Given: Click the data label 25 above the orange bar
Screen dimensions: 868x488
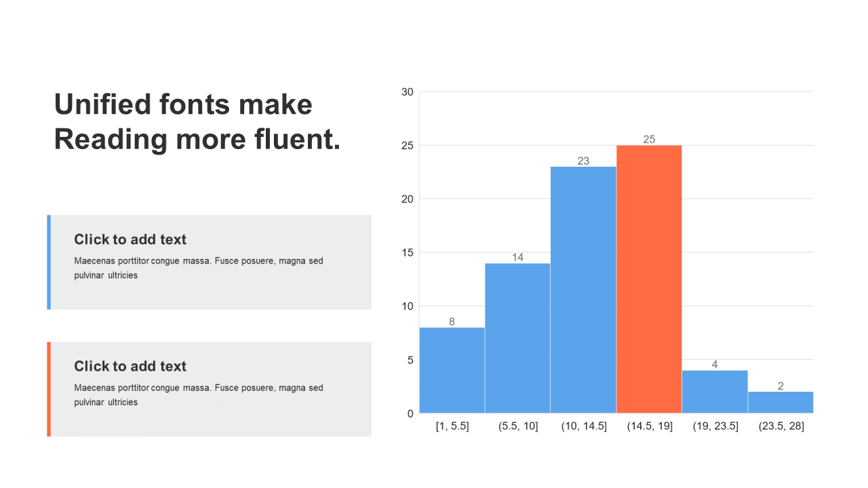Looking at the screenshot, I should (649, 139).
